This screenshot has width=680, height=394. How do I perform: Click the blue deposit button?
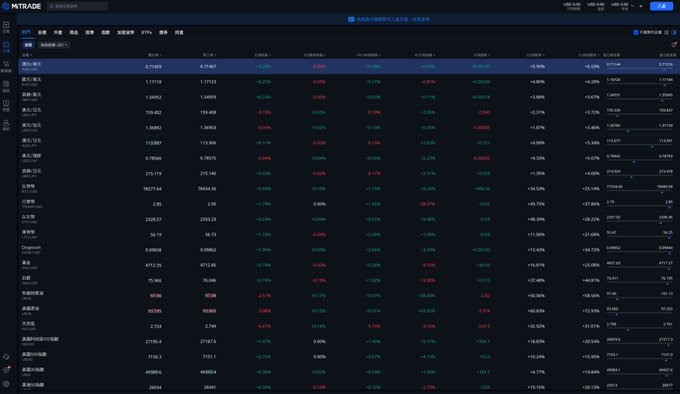click(x=661, y=6)
